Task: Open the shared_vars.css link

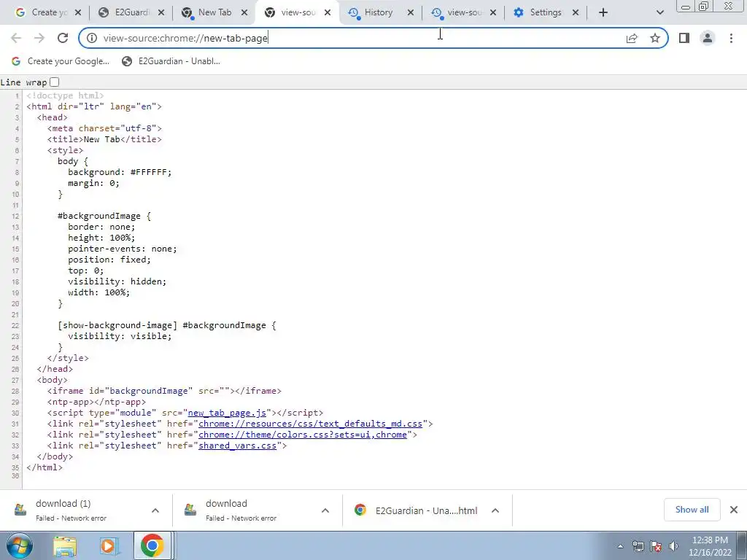Action: click(x=237, y=446)
